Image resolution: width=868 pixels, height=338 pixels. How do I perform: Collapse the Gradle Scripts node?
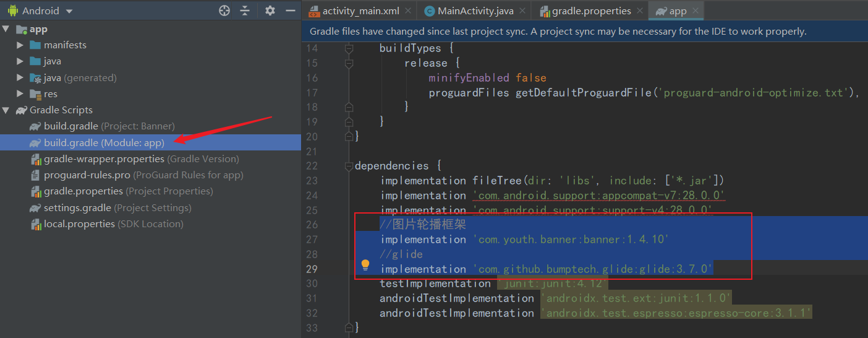click(6, 110)
